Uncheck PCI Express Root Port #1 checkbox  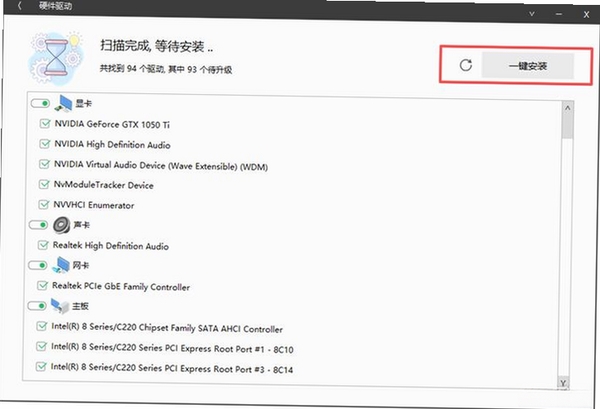41,346
